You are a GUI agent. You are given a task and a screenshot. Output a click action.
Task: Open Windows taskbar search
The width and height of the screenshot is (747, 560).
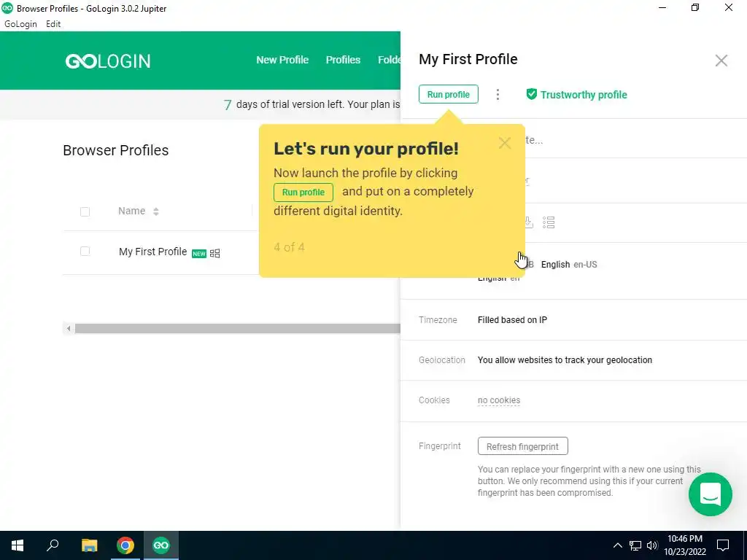(53, 545)
